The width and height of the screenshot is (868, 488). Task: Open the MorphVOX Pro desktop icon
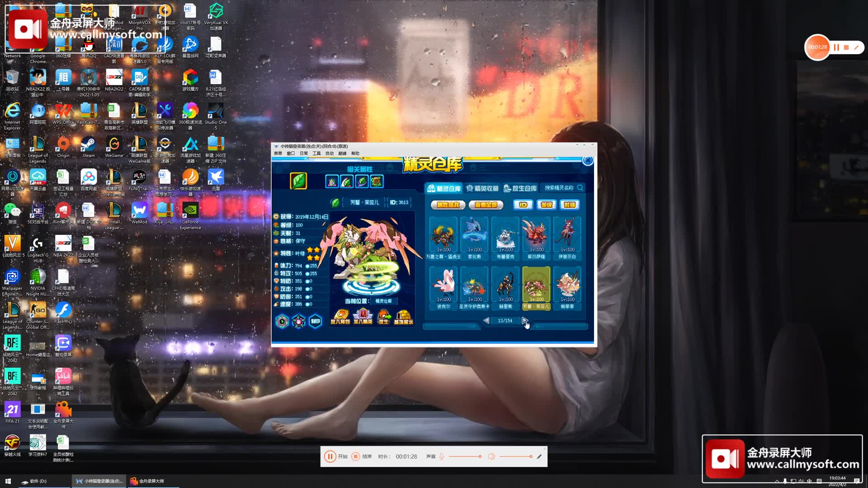pyautogui.click(x=139, y=17)
